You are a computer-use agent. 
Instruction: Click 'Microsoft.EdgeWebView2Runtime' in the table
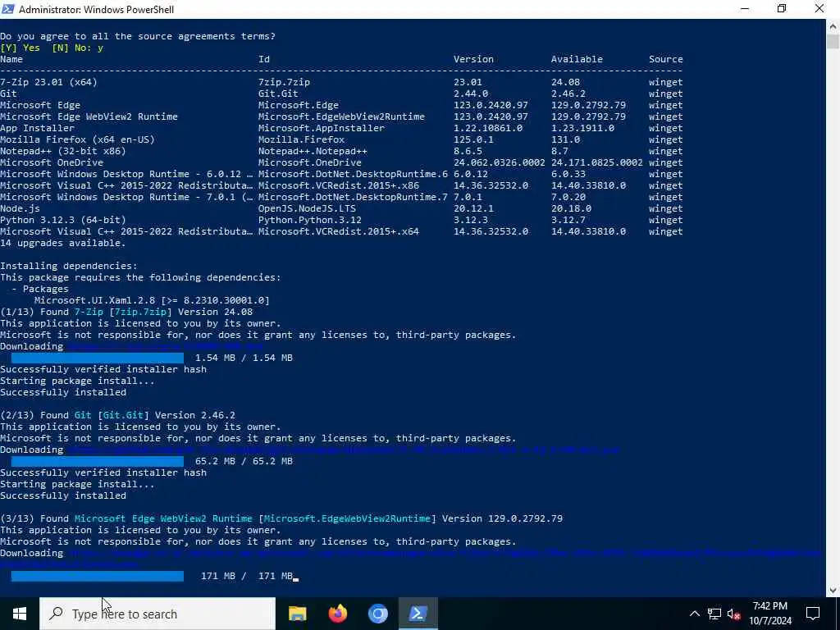tap(341, 116)
